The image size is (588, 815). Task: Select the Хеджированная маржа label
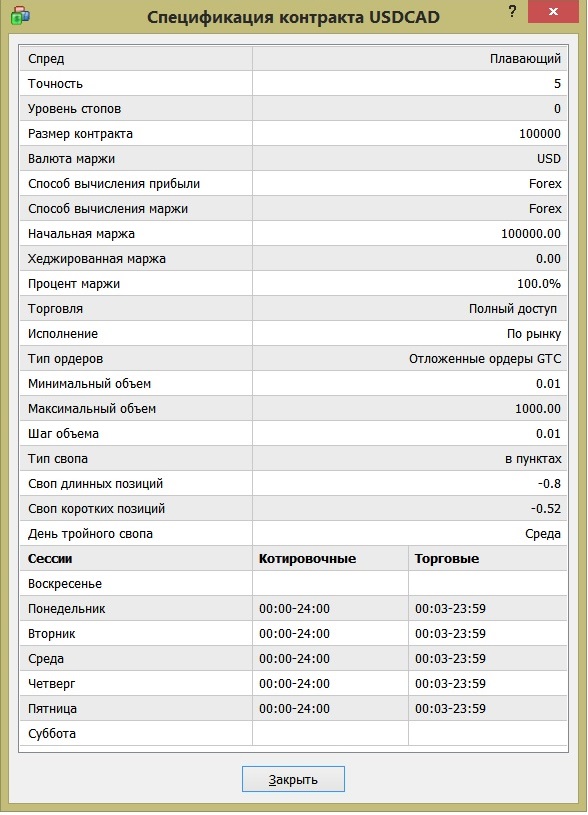coord(97,258)
